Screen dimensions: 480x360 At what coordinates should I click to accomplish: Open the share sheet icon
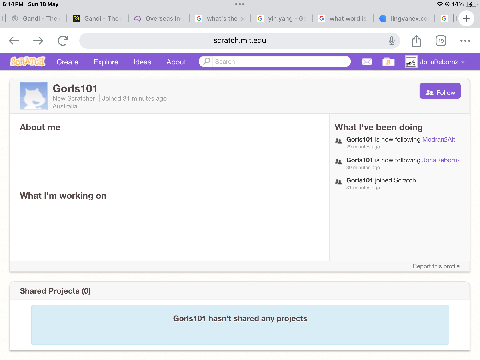point(416,41)
